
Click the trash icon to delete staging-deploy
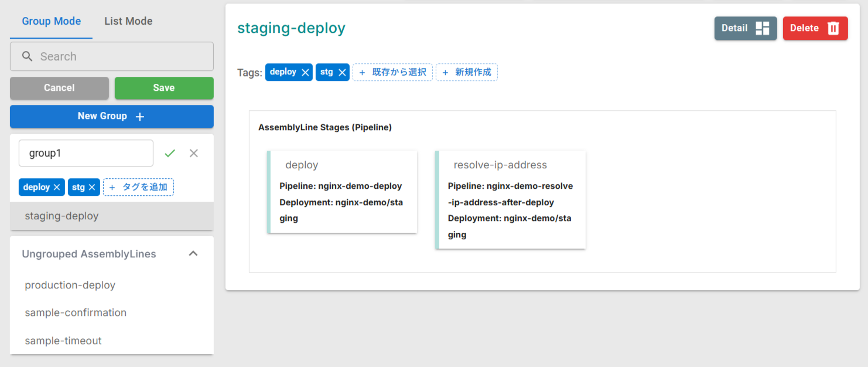[834, 28]
